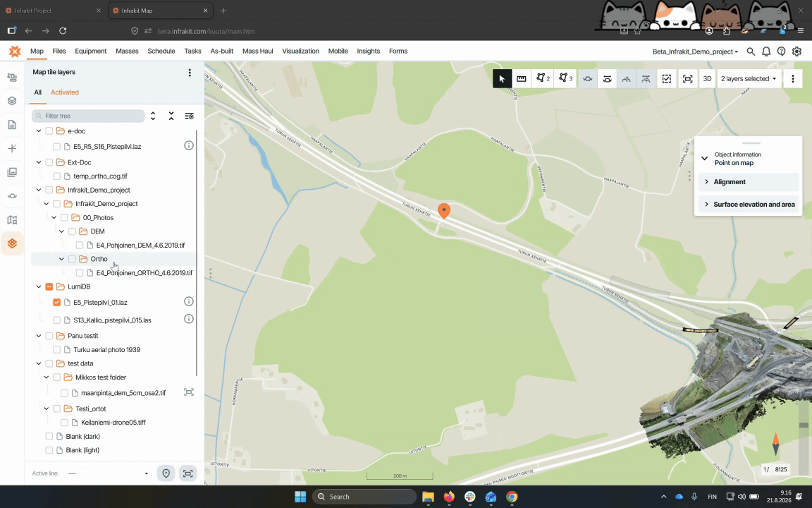Enable Blank (light) base map checkbox
The width and height of the screenshot is (812, 508).
pos(49,450)
